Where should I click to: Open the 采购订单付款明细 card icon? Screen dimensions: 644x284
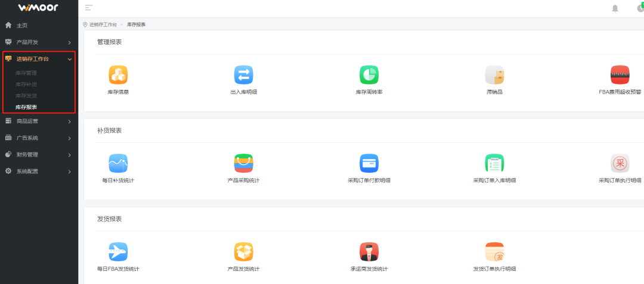pyautogui.click(x=369, y=164)
